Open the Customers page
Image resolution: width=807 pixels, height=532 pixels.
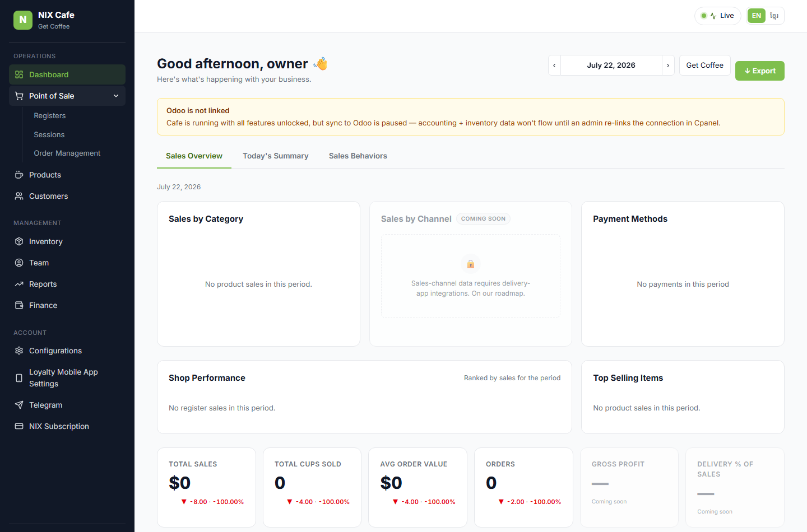pos(67,196)
